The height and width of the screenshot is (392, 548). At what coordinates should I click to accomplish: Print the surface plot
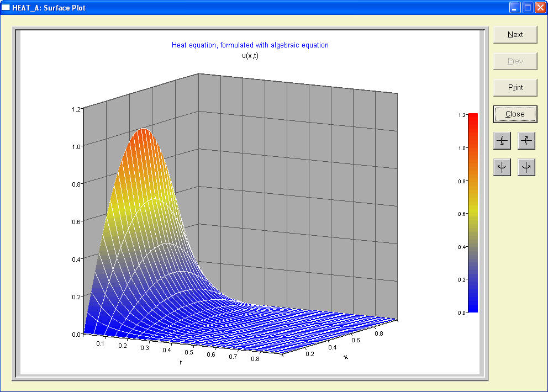[x=515, y=87]
